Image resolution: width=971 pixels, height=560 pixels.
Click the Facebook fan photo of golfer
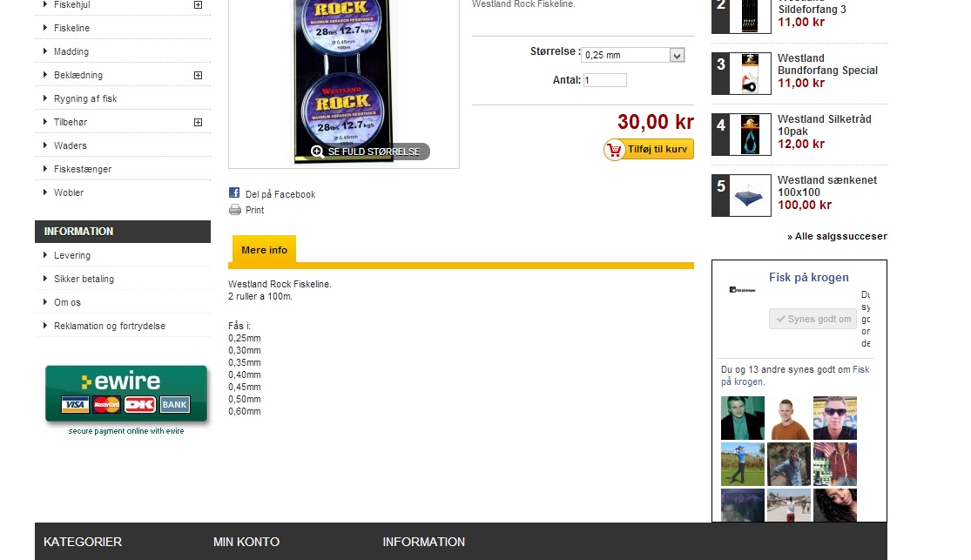pyautogui.click(x=743, y=464)
